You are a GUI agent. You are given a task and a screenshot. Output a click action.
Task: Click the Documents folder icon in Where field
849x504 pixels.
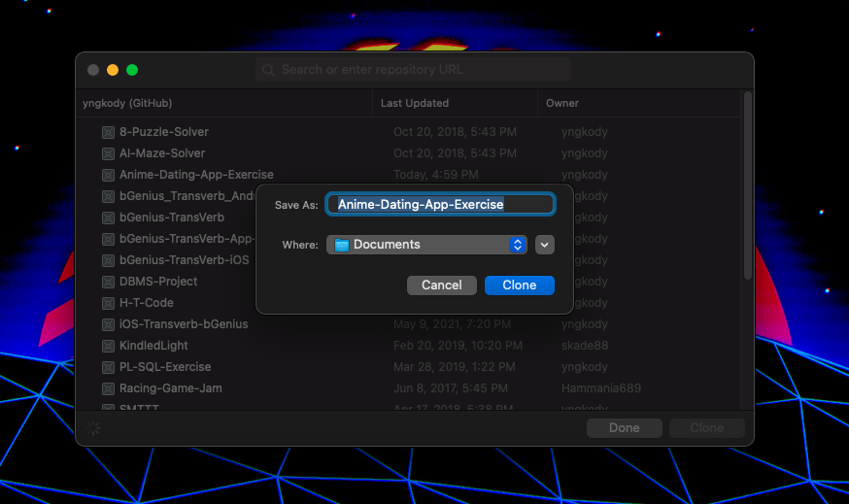(341, 245)
